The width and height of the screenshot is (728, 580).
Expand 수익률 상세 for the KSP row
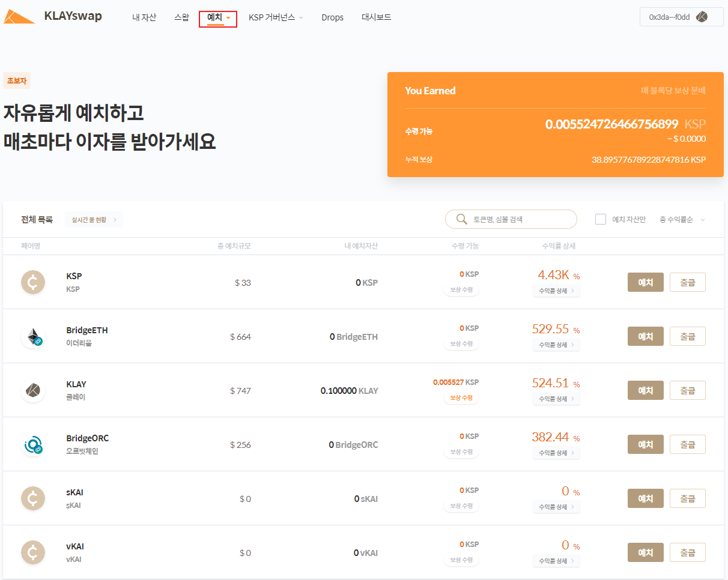tap(556, 291)
